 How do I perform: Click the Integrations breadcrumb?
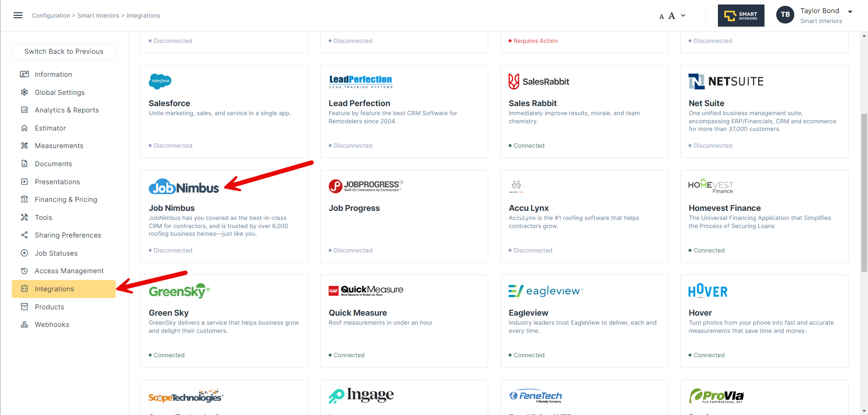pos(143,15)
